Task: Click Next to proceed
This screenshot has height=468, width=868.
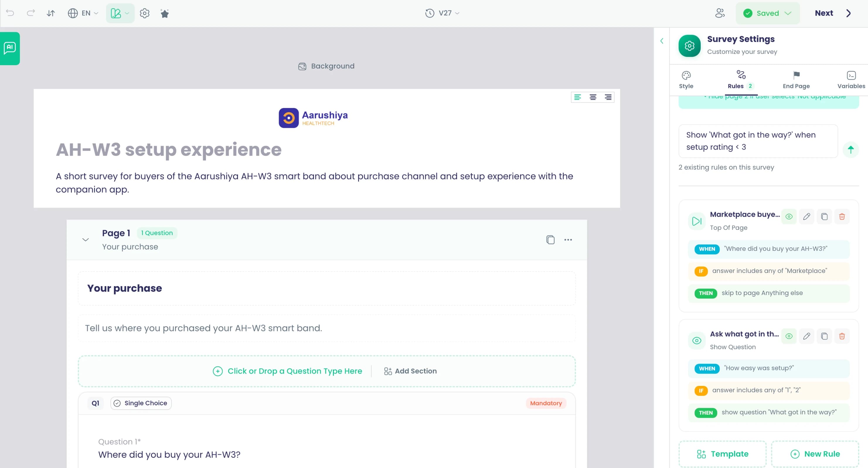Action: point(832,13)
